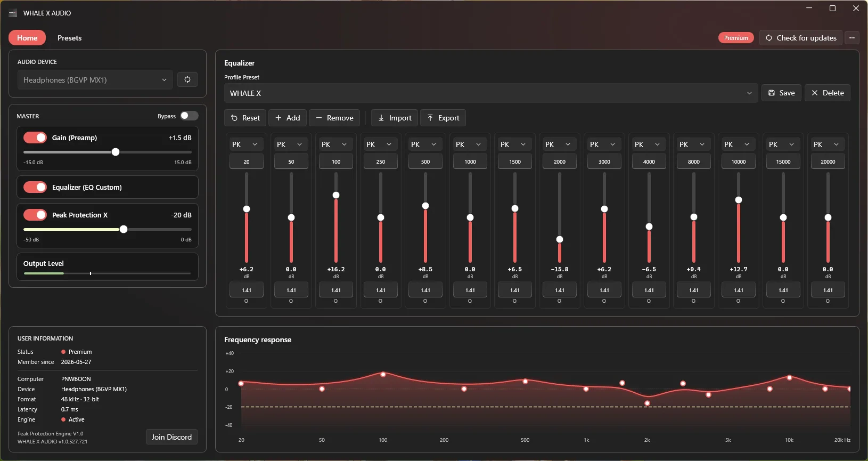Remove an EQ band

(334, 118)
